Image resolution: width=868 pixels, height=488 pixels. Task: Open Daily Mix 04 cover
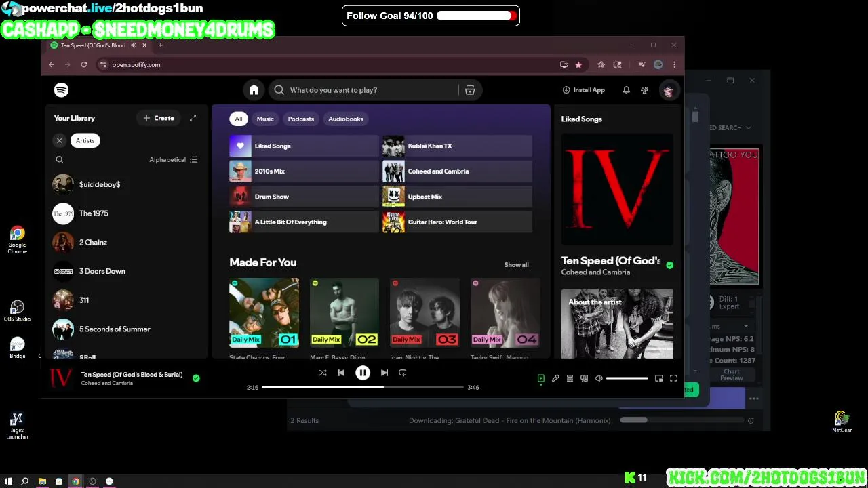click(505, 312)
